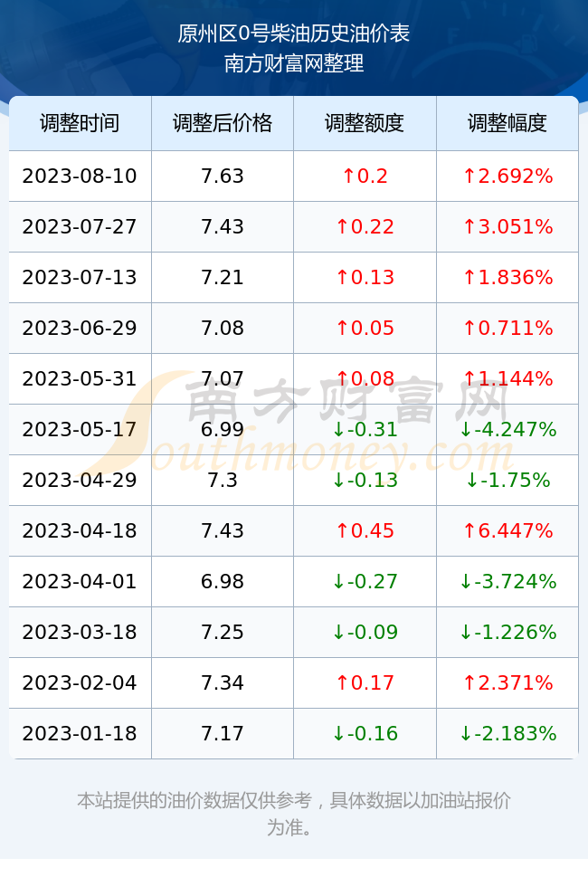The image size is (588, 887).
Task: Select the 7.25 price for 2023-03-18
Action: pos(223,633)
